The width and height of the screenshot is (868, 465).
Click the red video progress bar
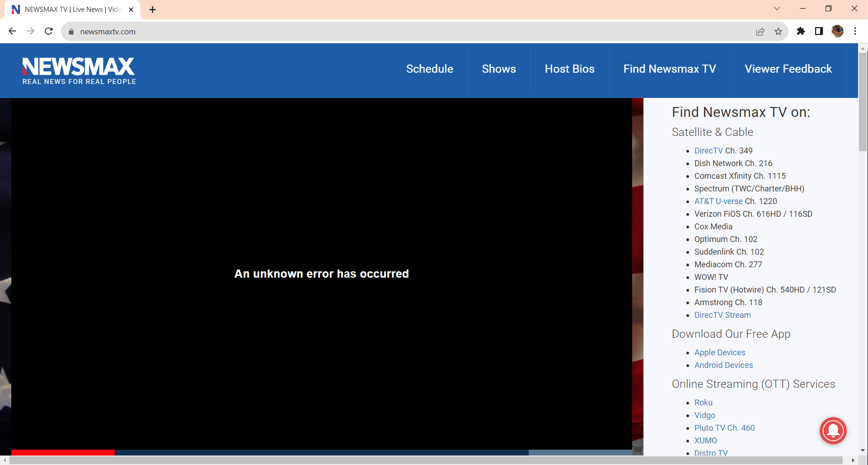63,452
